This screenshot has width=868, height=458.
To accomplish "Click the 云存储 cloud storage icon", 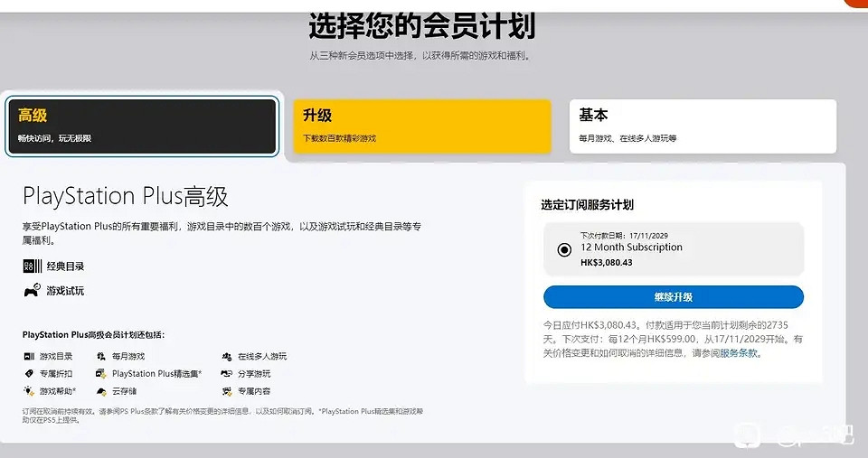I will (x=101, y=391).
